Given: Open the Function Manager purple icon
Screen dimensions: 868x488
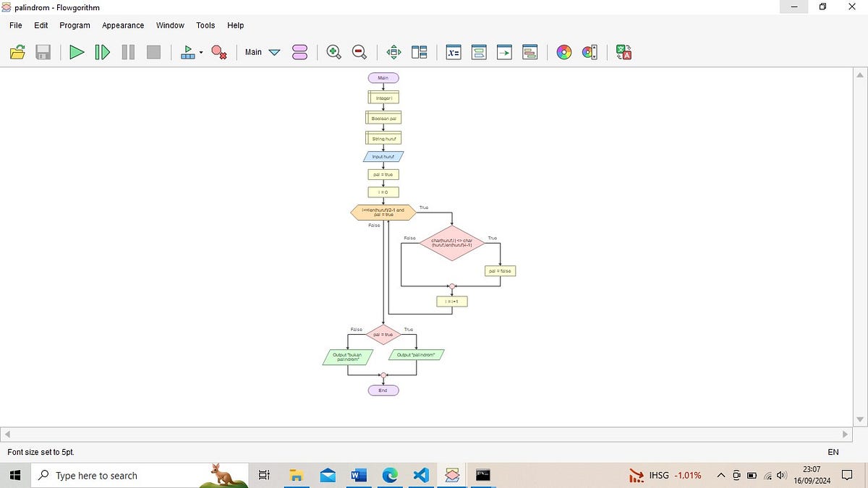Looking at the screenshot, I should click(299, 52).
